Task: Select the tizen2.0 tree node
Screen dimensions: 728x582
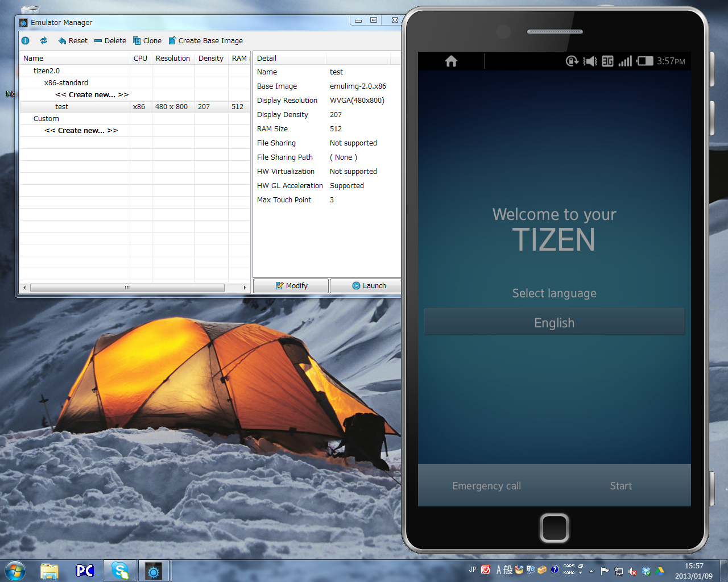Action: (47, 70)
